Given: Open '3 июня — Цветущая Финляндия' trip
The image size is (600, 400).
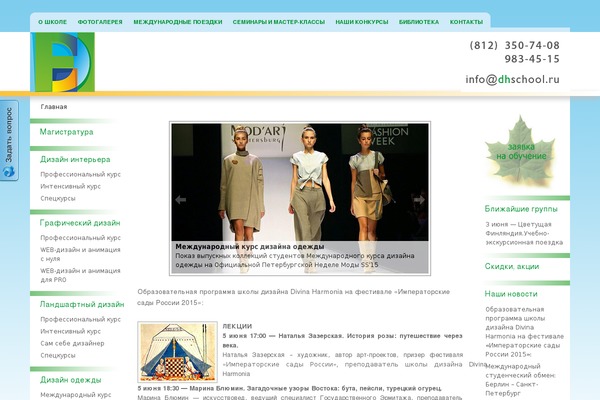Looking at the screenshot, I should (x=524, y=233).
